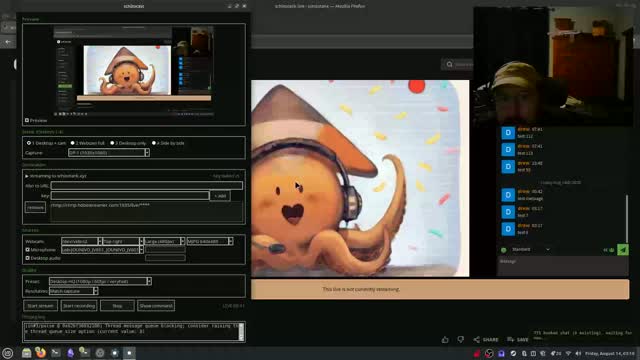Expand the 'Streaming to' destination section
Viewport: 640px width, 360px height.
click(27, 176)
